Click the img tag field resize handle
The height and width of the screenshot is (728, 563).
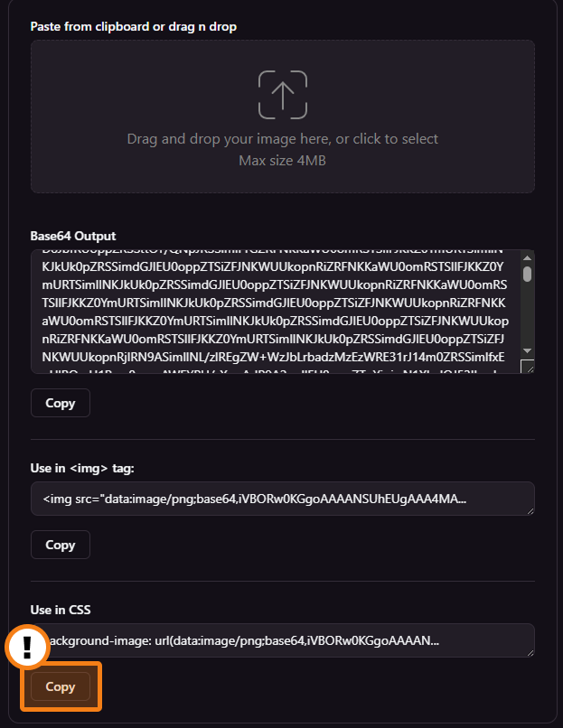click(x=529, y=509)
